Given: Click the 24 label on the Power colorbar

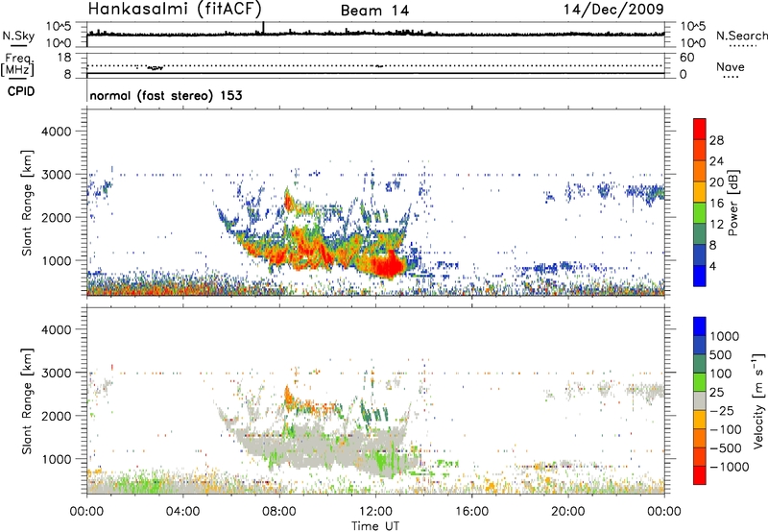Looking at the screenshot, I should [716, 161].
